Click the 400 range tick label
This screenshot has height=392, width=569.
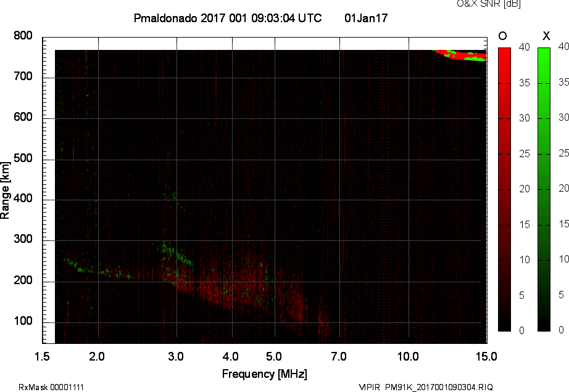coord(23,198)
